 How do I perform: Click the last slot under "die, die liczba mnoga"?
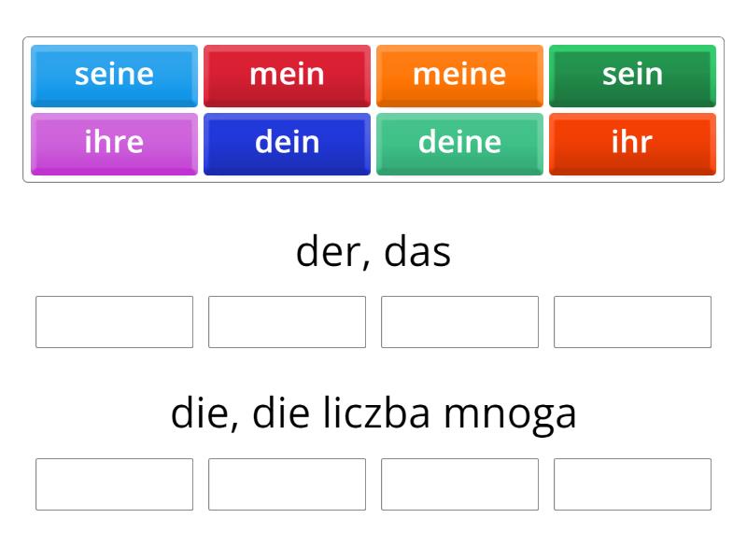point(632,484)
